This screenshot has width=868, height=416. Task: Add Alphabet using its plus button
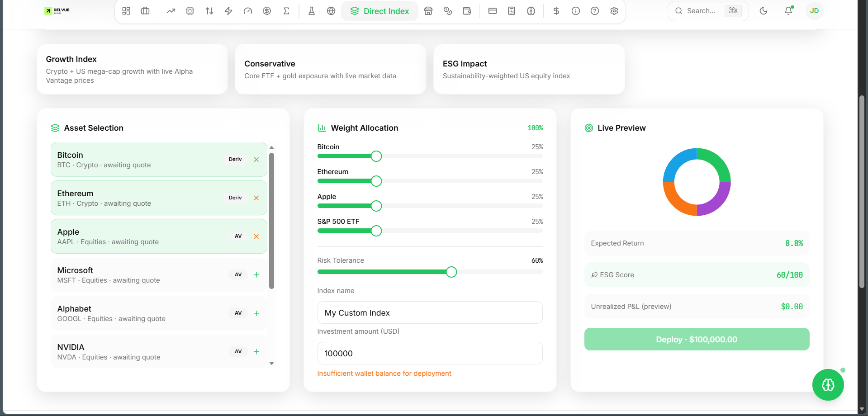[x=256, y=313]
